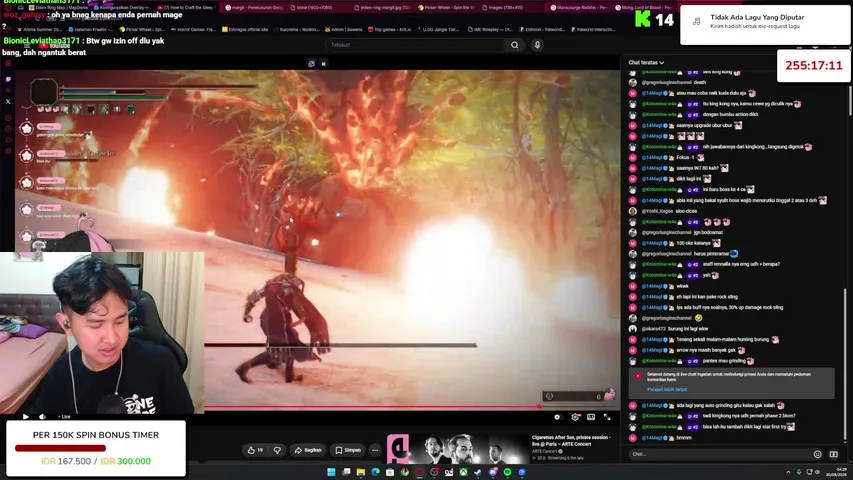
Task: Mute the video using the volume icon
Action: [42, 417]
